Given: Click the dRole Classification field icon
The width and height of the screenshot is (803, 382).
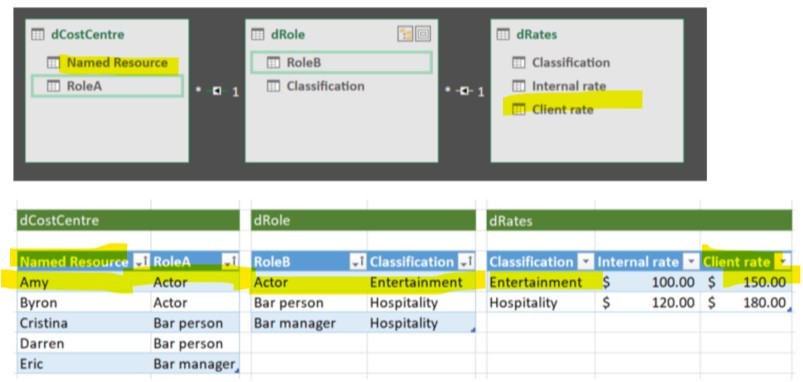Looking at the screenshot, I should coord(273,87).
